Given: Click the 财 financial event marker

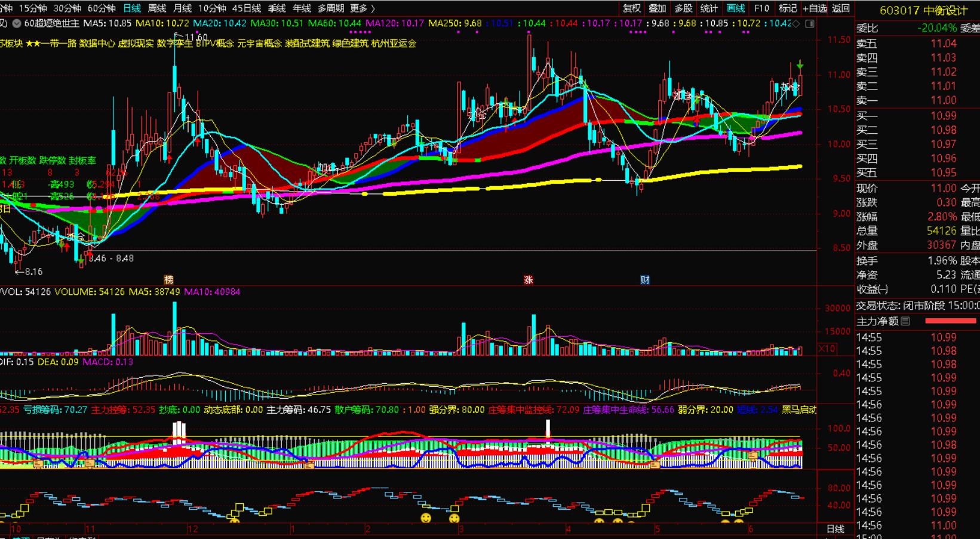Looking at the screenshot, I should [645, 280].
